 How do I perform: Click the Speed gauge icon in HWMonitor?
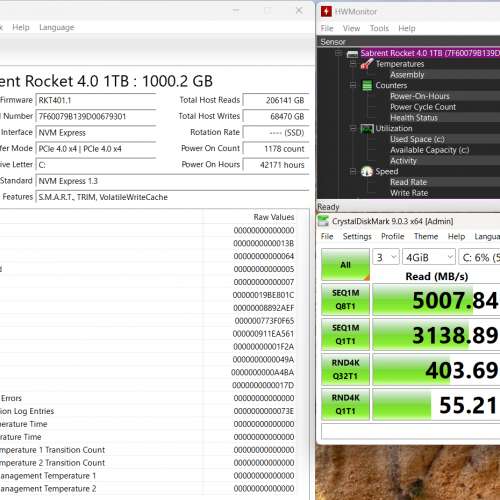(x=367, y=171)
